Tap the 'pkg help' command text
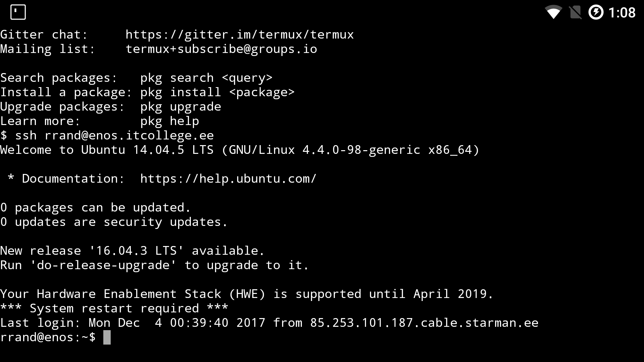 [170, 121]
